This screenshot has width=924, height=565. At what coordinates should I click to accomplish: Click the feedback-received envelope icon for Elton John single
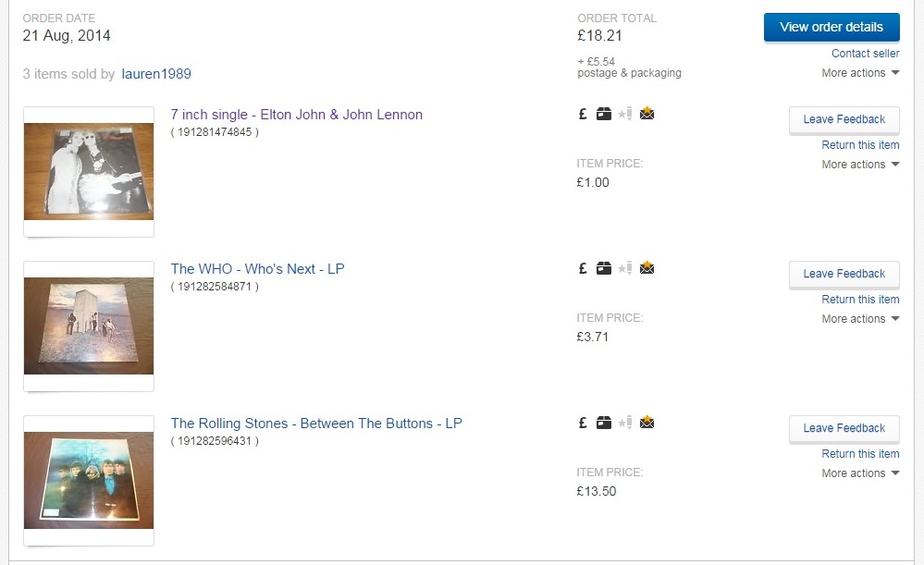647,115
